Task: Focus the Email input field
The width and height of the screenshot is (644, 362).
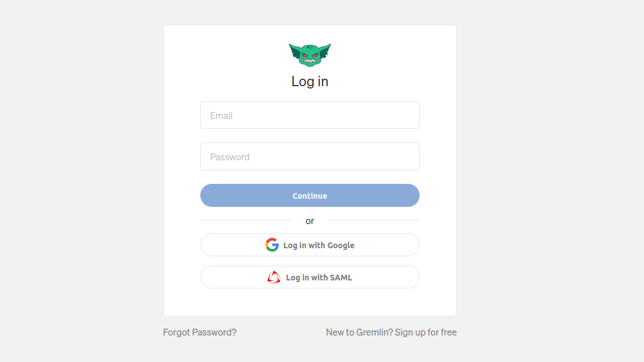Action: (310, 115)
